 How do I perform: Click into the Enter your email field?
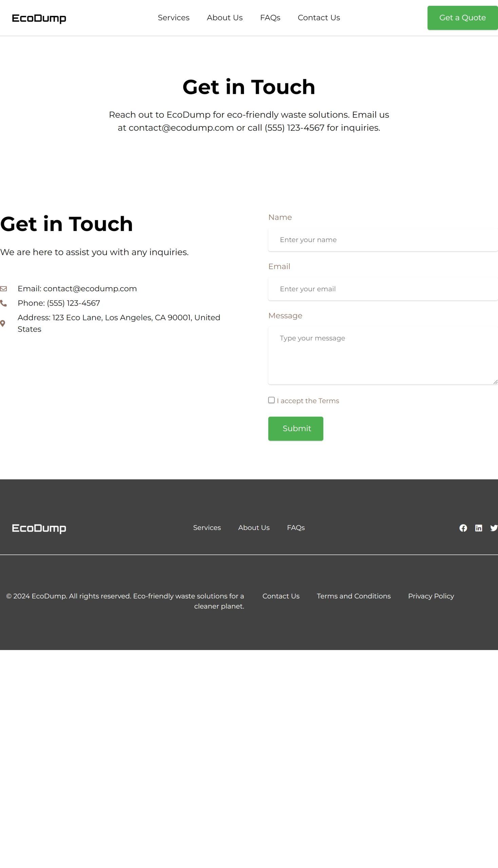click(x=382, y=289)
